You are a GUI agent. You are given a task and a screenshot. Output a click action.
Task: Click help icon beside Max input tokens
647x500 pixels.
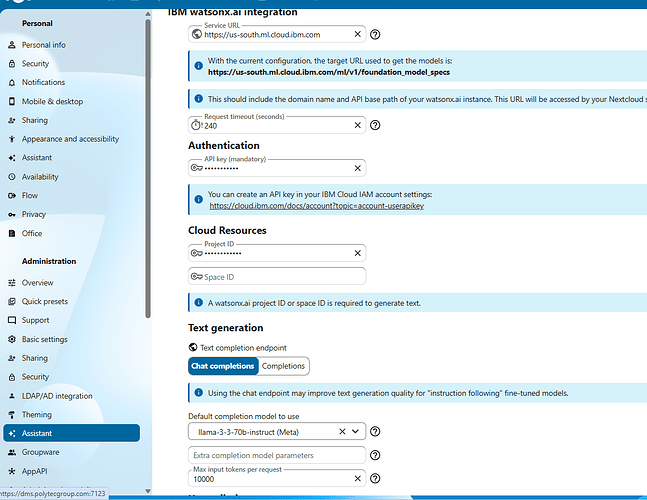pos(375,479)
